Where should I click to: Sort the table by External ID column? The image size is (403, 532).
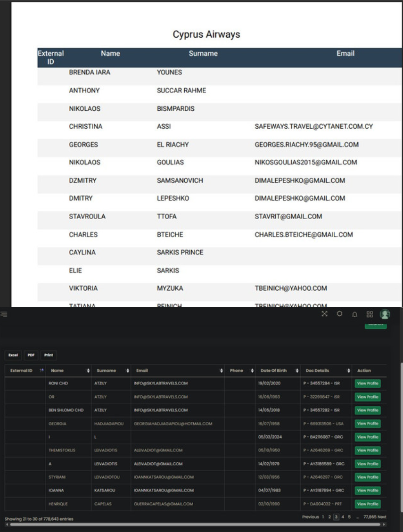[42, 370]
